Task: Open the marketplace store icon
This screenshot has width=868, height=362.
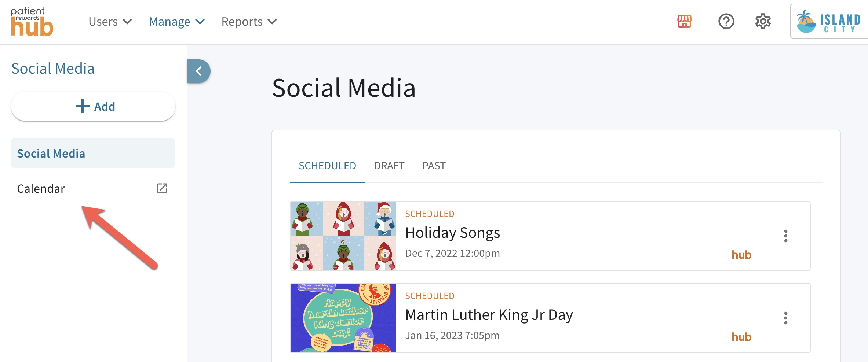Action: pos(684,21)
